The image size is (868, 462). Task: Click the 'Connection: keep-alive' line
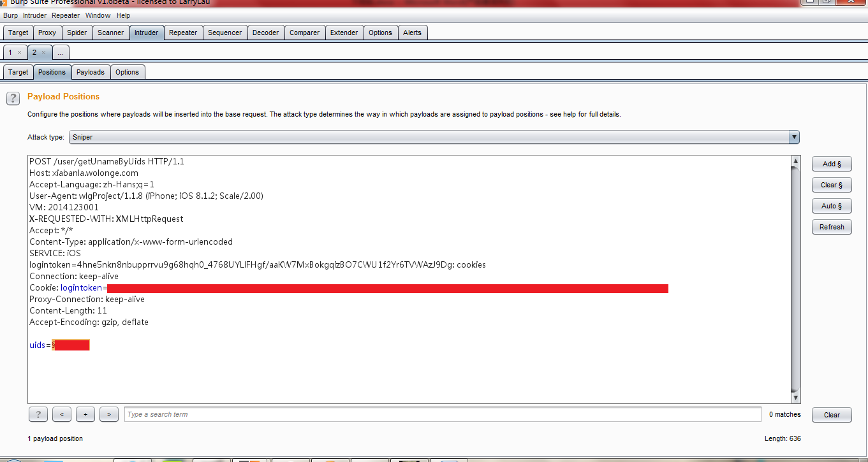coord(74,277)
